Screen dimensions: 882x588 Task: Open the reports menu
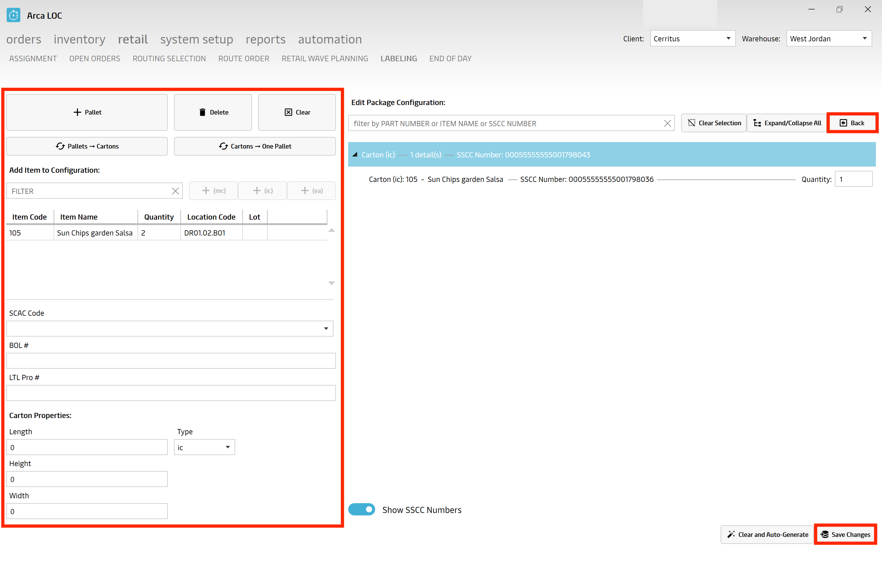pos(266,40)
